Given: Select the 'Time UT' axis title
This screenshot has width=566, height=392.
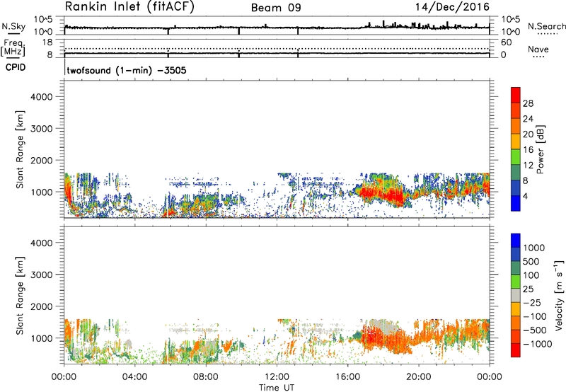Looking at the screenshot, I should [277, 388].
